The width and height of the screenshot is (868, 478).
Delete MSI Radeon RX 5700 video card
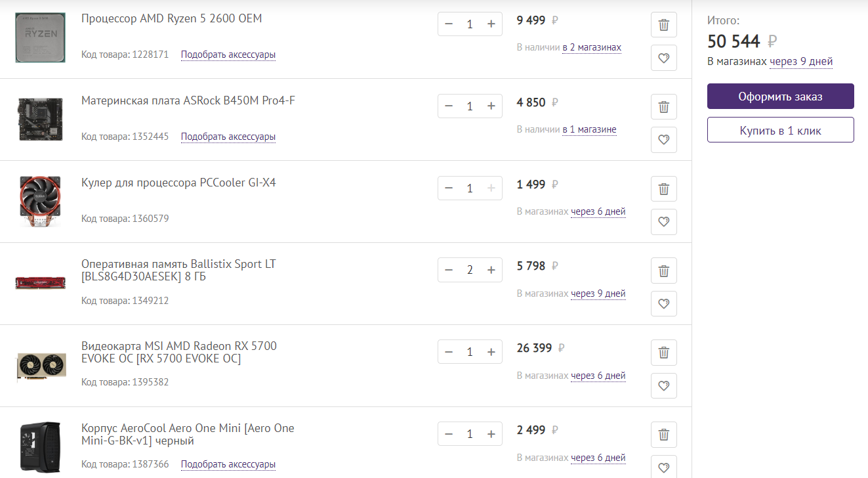[663, 353]
